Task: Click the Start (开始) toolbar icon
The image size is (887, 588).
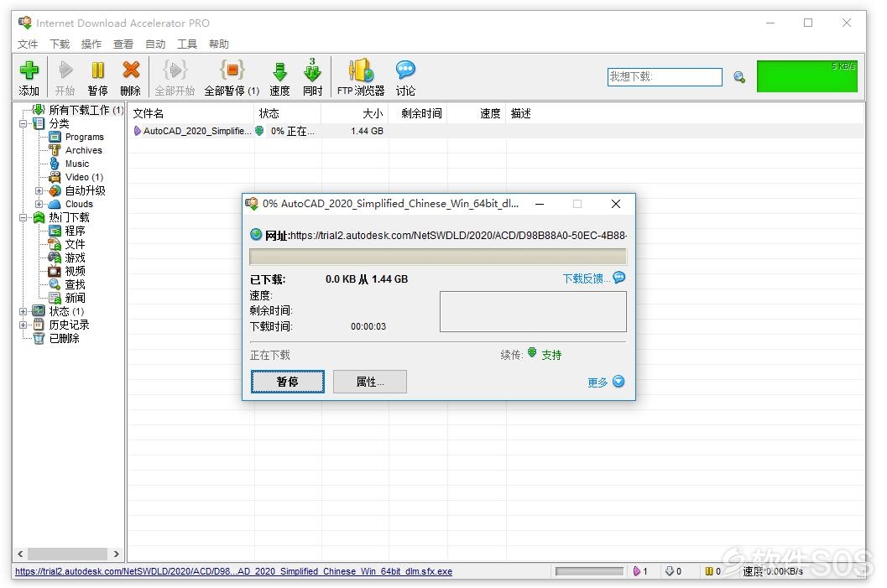Action: click(x=65, y=77)
